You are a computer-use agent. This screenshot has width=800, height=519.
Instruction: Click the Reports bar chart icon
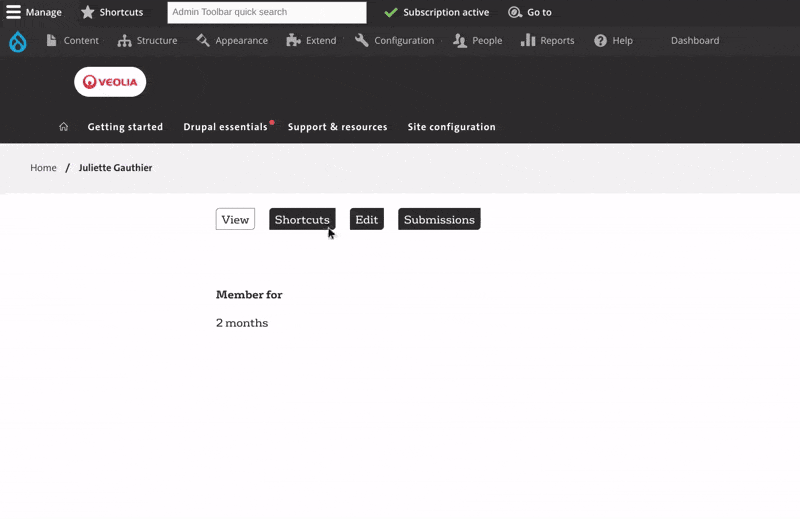coord(528,40)
